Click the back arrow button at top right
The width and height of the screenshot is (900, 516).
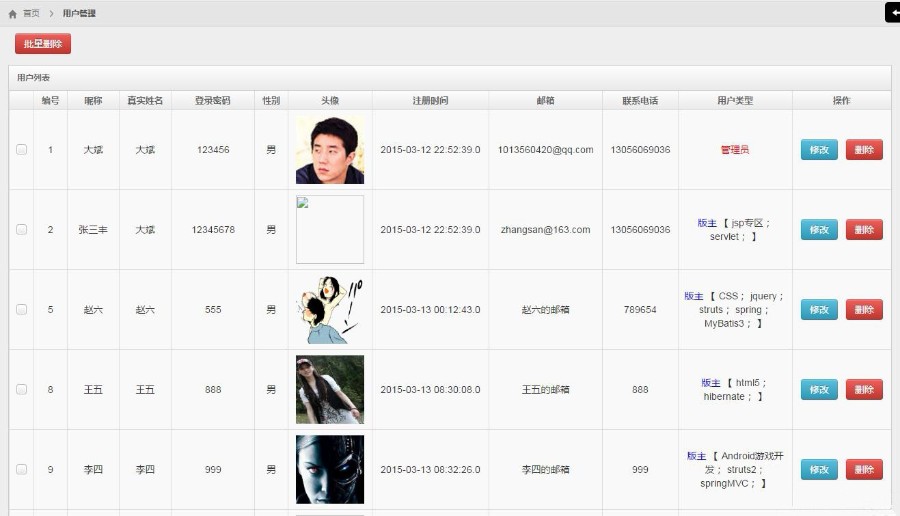click(x=893, y=13)
